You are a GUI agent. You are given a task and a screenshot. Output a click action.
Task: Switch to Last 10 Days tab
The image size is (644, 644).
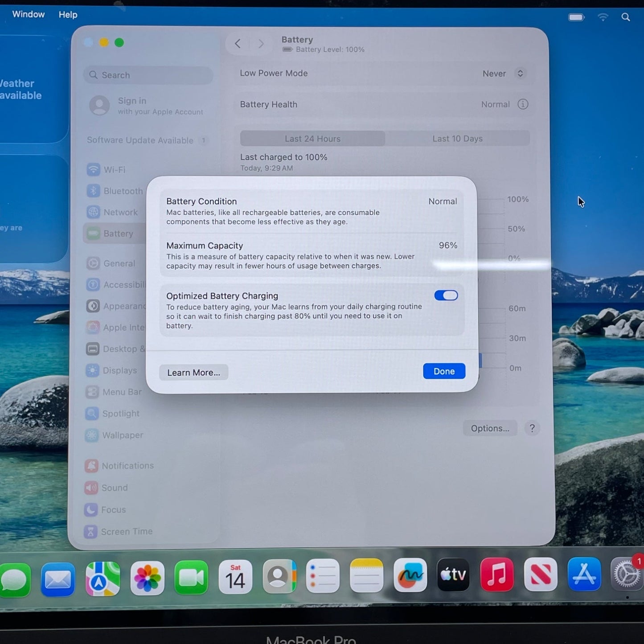(457, 139)
